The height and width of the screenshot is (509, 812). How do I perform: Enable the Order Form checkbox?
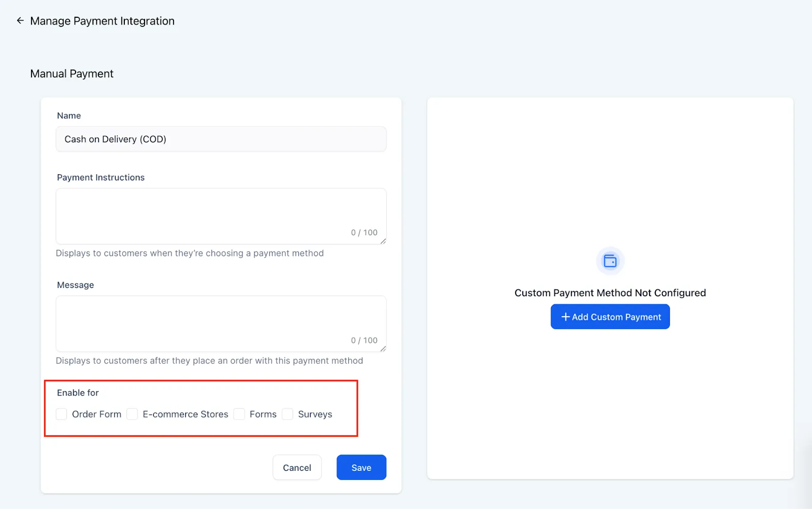(61, 414)
